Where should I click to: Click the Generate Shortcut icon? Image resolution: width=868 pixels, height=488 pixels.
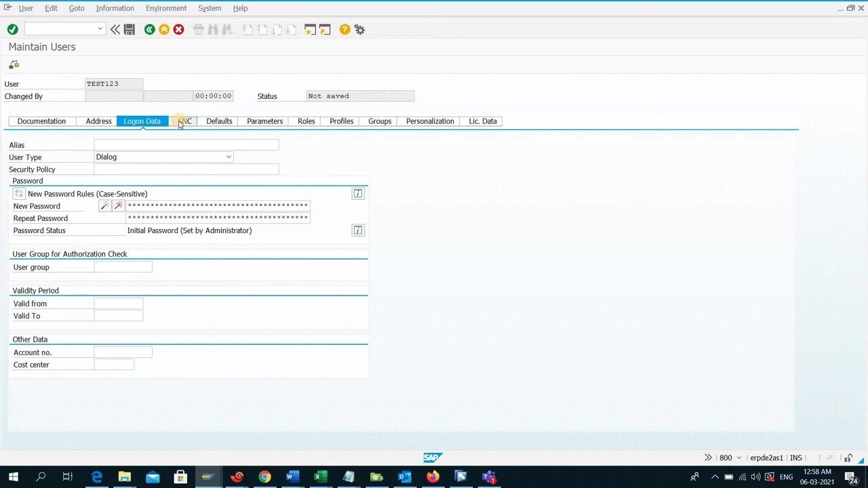[x=325, y=29]
